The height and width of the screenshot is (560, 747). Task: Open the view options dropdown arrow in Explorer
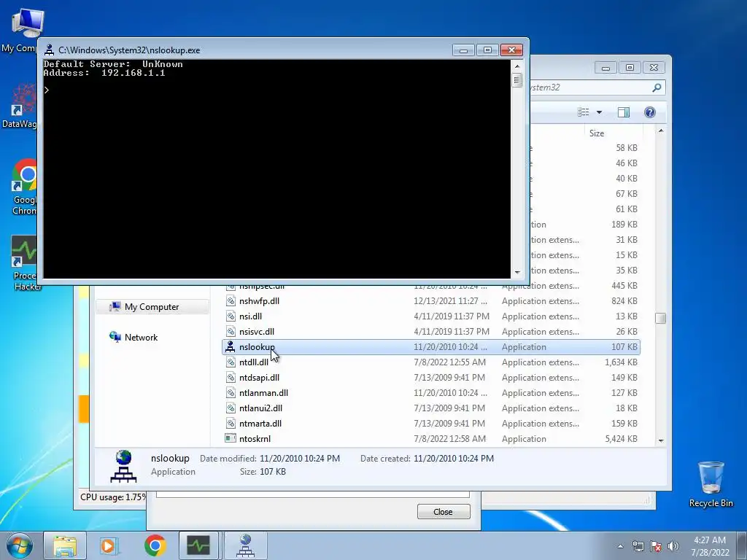(x=599, y=112)
